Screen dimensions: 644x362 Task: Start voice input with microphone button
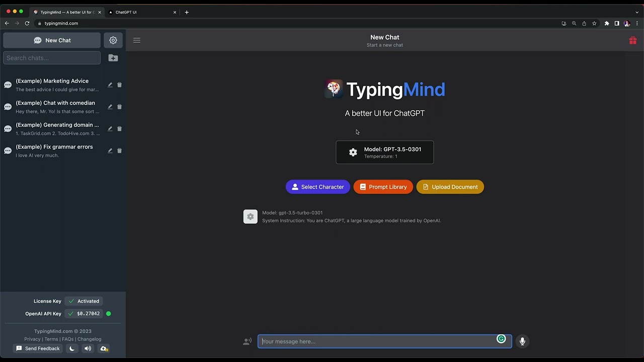coord(522,341)
